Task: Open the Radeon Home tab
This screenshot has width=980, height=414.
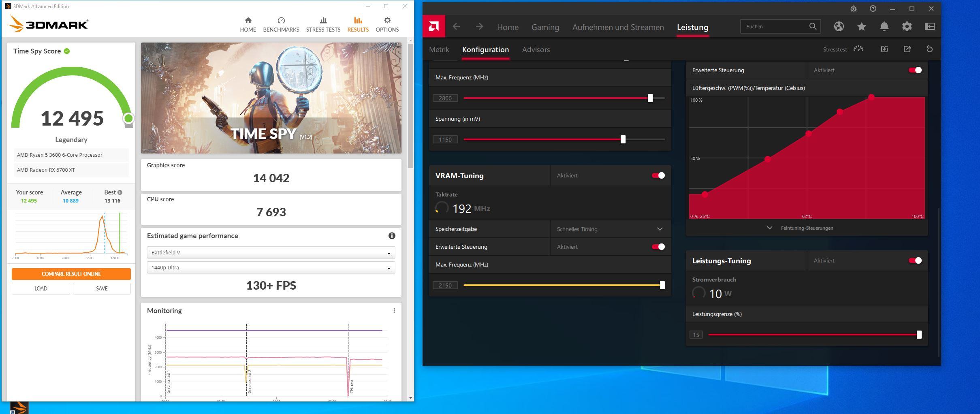Action: point(508,27)
